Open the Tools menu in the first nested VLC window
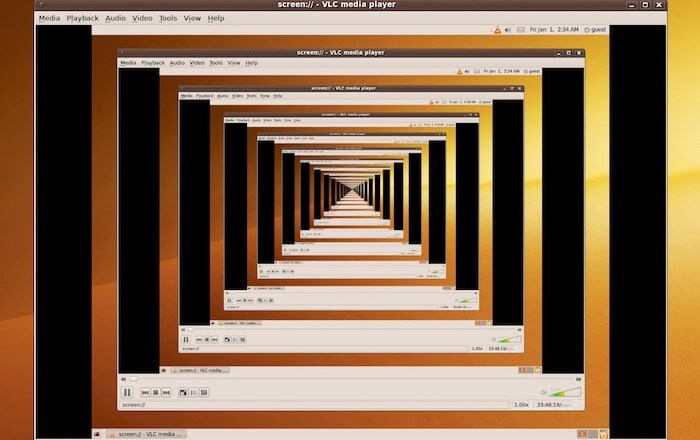The image size is (700, 440). (x=216, y=63)
